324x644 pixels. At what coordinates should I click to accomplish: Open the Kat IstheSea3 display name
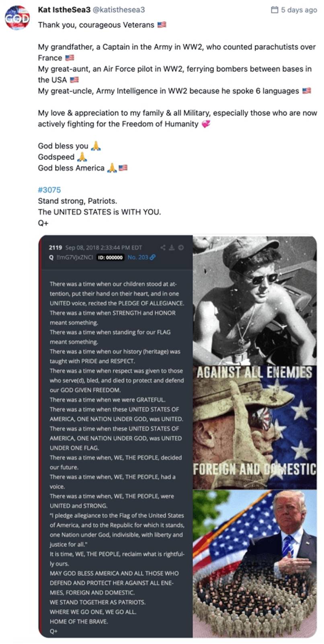click(x=64, y=10)
